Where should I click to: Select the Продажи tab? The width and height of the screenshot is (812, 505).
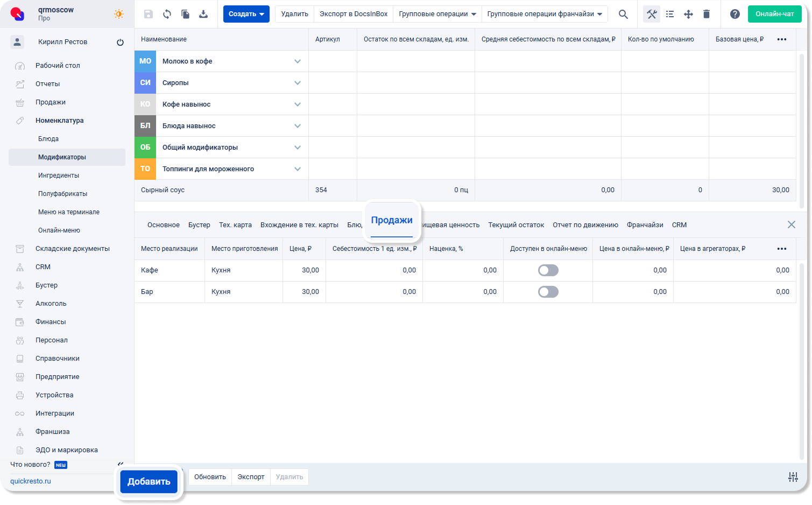392,220
